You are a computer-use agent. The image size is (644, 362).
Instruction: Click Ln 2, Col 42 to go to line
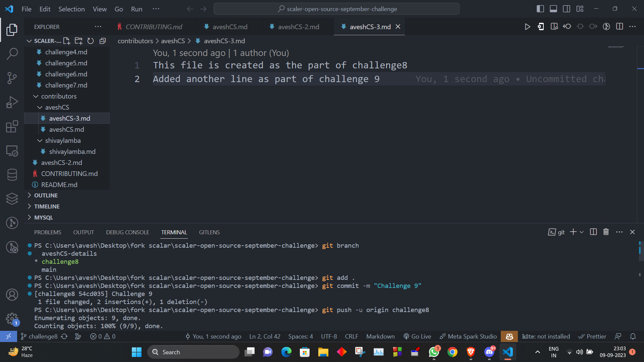(x=265, y=337)
